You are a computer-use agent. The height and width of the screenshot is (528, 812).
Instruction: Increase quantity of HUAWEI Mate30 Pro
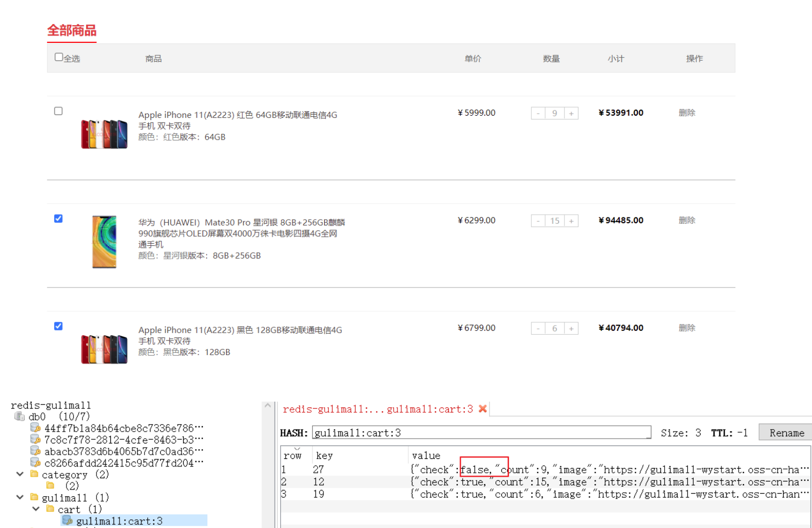(572, 221)
